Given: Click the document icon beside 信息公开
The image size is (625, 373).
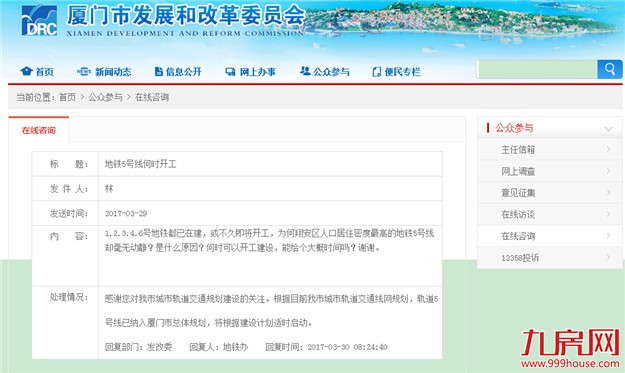Looking at the screenshot, I should (159, 71).
